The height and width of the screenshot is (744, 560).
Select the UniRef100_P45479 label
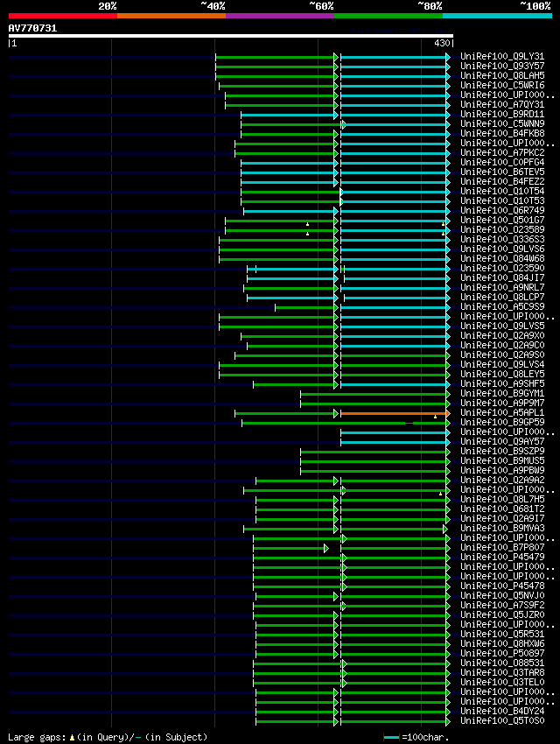[502, 557]
